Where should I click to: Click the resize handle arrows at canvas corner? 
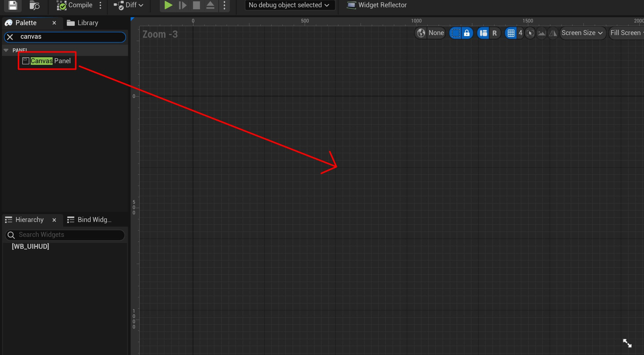coord(627,343)
